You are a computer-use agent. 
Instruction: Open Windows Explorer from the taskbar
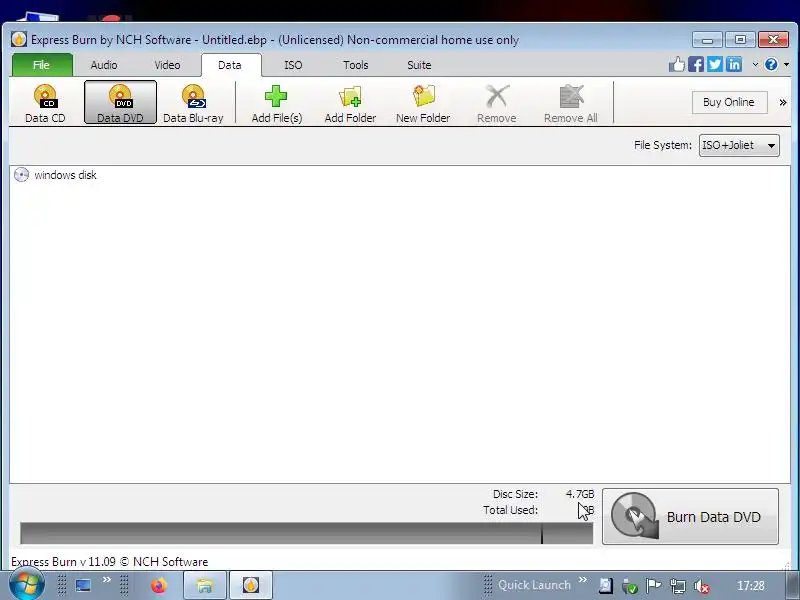[205, 585]
